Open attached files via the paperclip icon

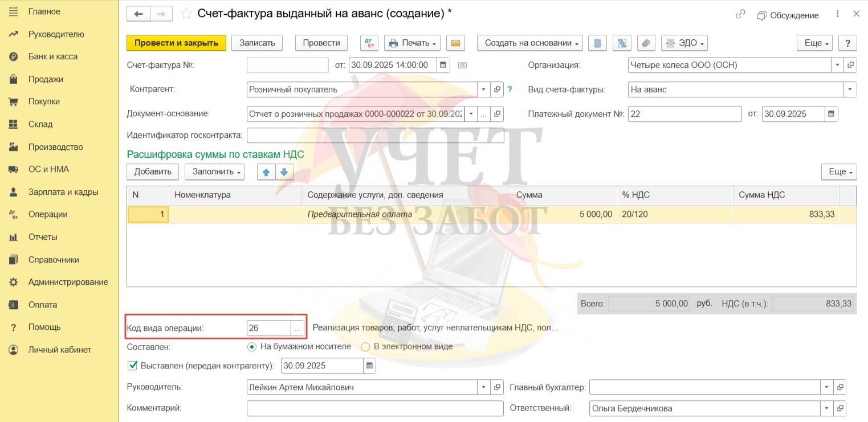click(646, 43)
